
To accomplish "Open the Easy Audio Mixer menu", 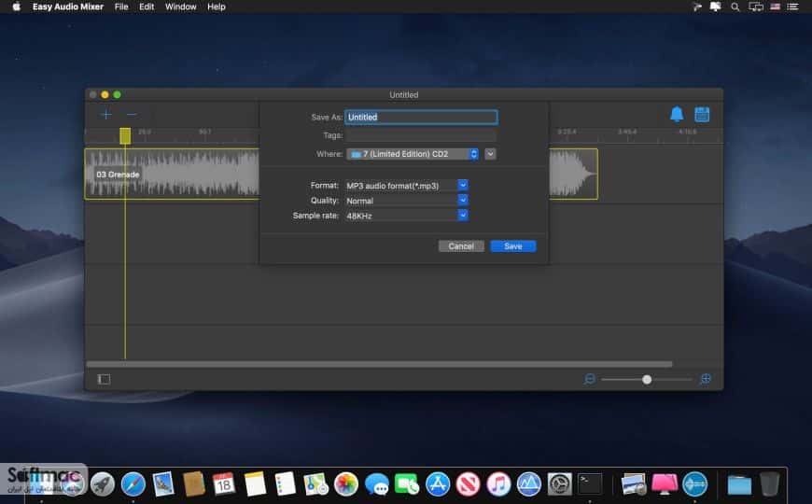I will tap(68, 7).
